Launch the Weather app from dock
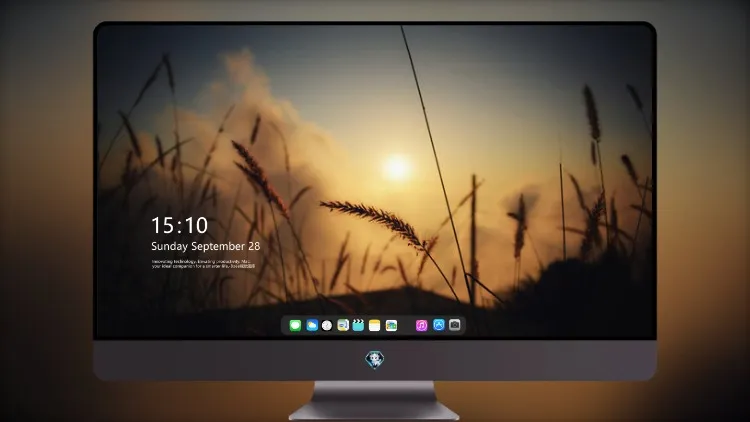The image size is (750, 422). (x=312, y=325)
